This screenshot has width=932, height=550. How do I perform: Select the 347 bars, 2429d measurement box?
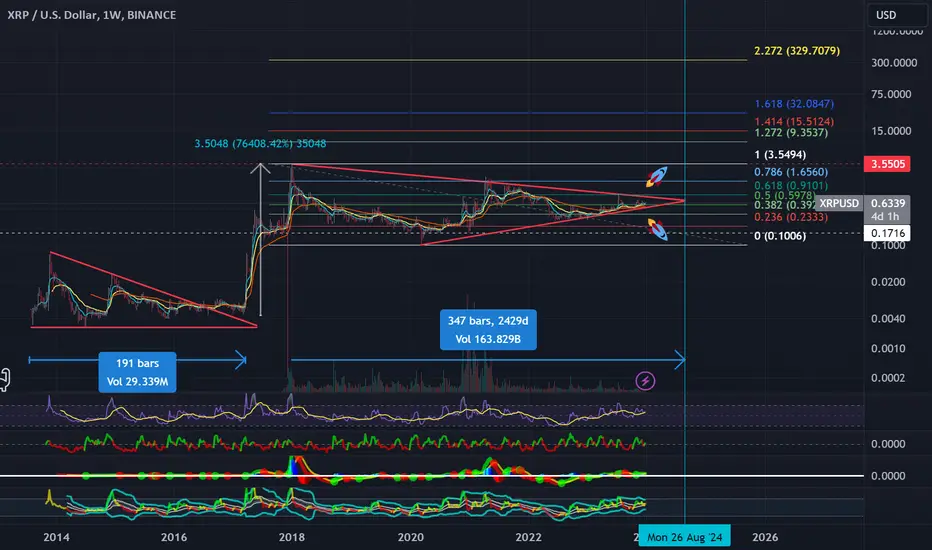[x=488, y=329]
